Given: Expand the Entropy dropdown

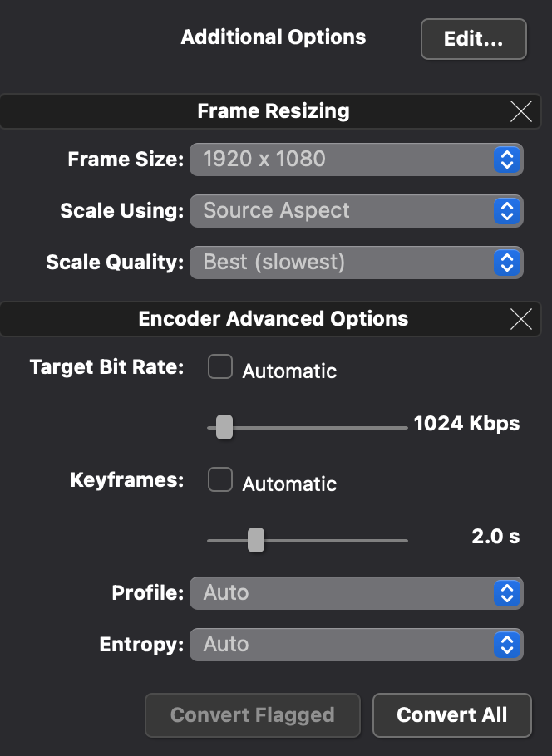Looking at the screenshot, I should (356, 645).
